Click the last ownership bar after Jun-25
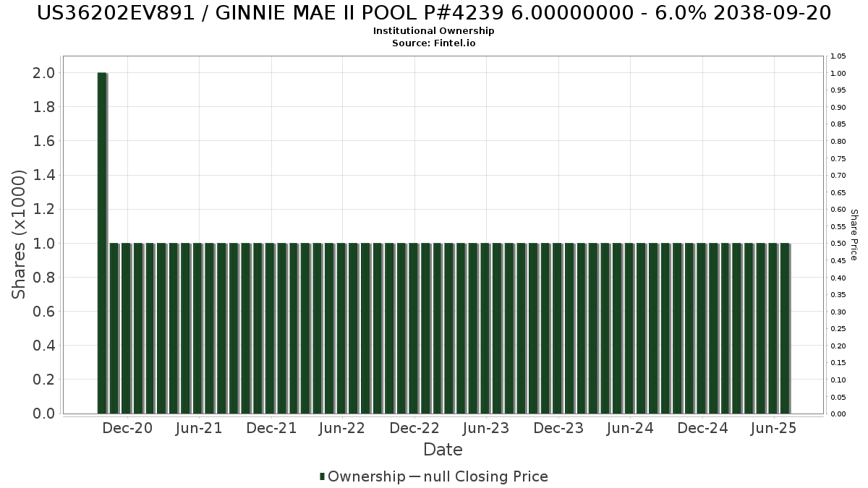The width and height of the screenshot is (868, 488). coord(786,328)
